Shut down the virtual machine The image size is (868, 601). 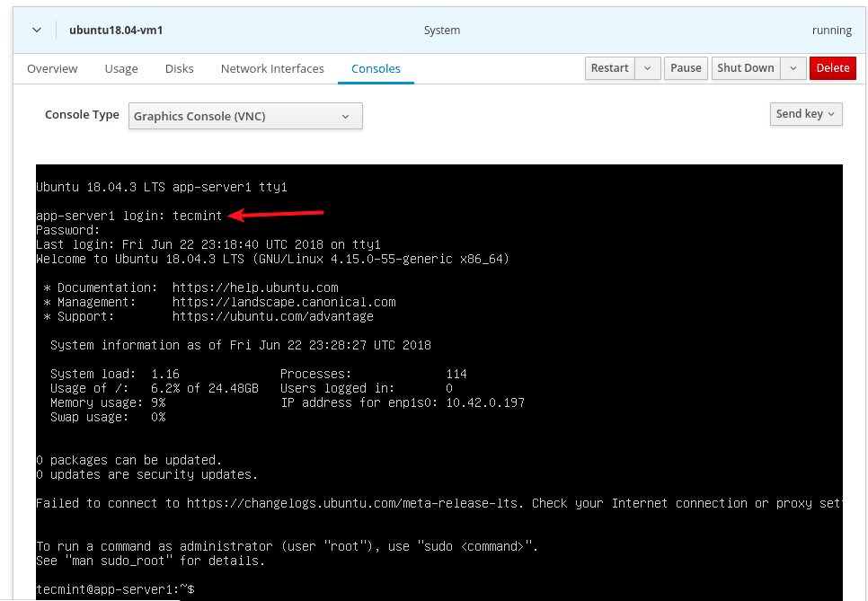point(745,67)
